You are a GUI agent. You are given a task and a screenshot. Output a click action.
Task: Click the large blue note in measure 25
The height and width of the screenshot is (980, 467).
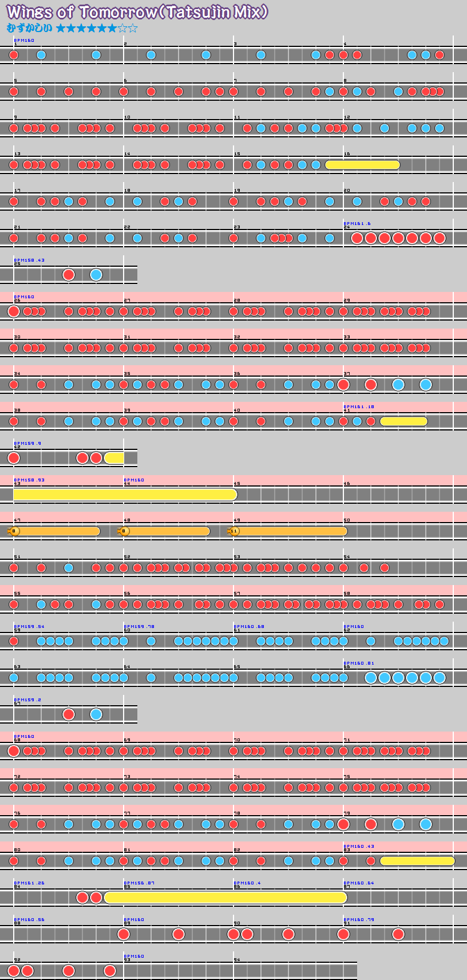pos(96,275)
